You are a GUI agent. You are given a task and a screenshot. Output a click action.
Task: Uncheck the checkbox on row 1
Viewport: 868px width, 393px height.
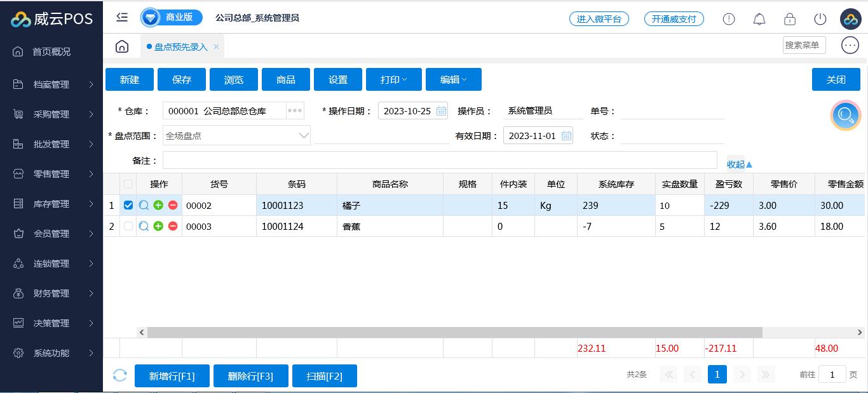click(x=128, y=205)
